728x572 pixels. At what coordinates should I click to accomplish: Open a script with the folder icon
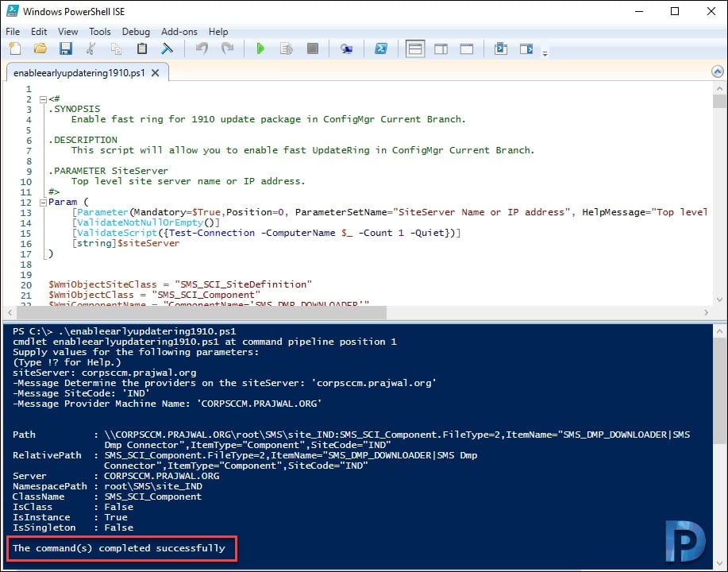tap(40, 48)
